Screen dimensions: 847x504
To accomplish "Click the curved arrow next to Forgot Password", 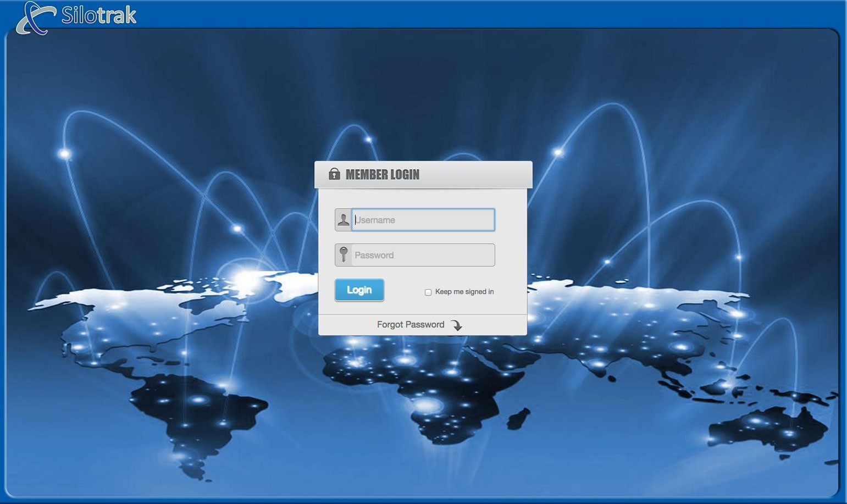I will (457, 325).
